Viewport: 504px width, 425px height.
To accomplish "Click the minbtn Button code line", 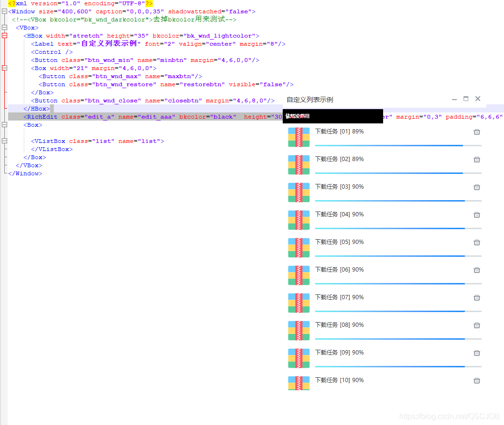I will coord(145,60).
